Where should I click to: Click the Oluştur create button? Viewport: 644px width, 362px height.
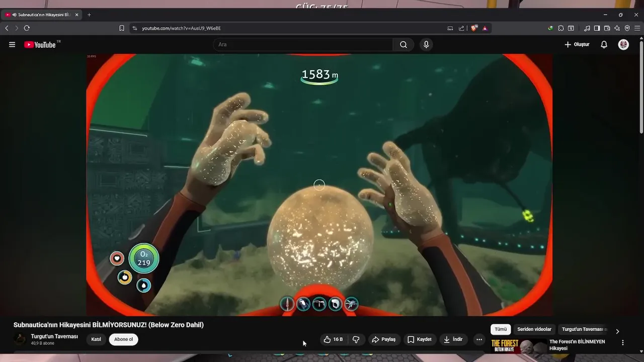point(577,45)
